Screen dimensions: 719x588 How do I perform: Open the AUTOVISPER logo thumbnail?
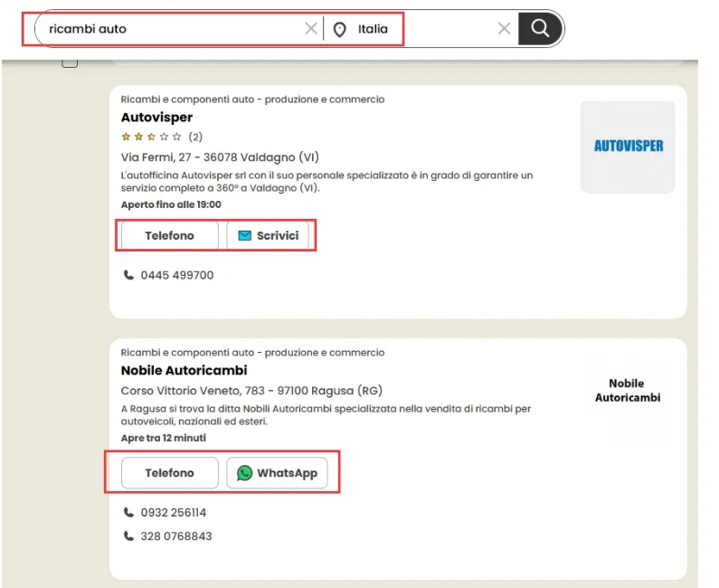click(x=628, y=147)
